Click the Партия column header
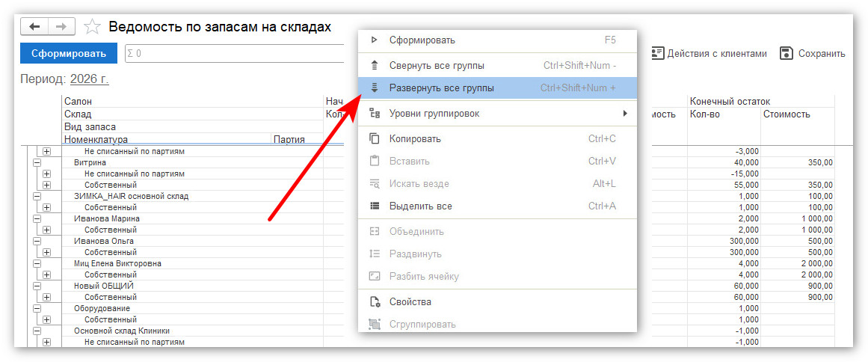Screen dimensions: 868x362 [x=298, y=139]
